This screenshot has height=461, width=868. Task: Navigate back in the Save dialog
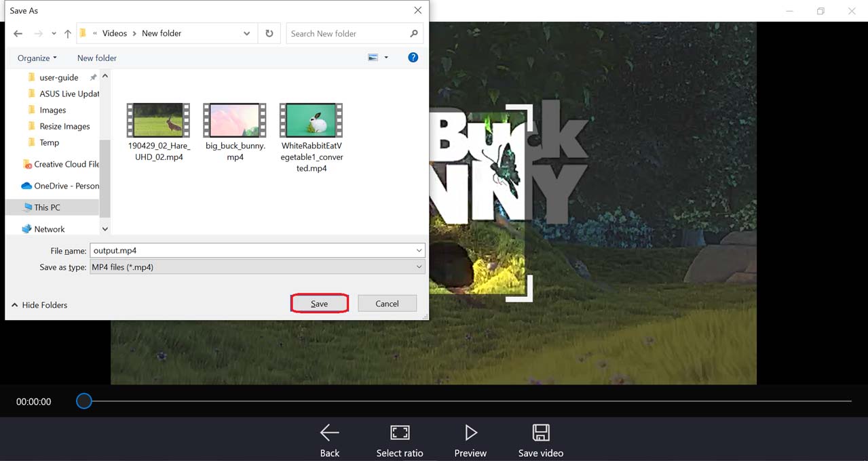pos(18,33)
